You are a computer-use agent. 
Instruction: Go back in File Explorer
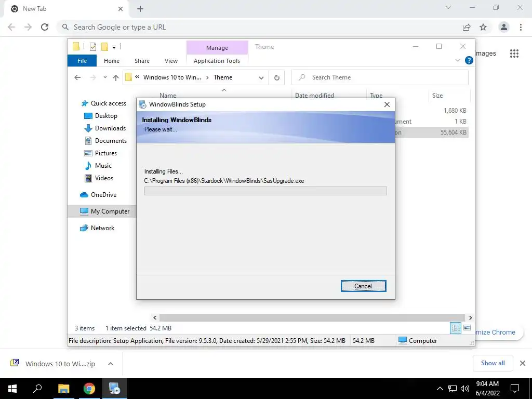(77, 77)
